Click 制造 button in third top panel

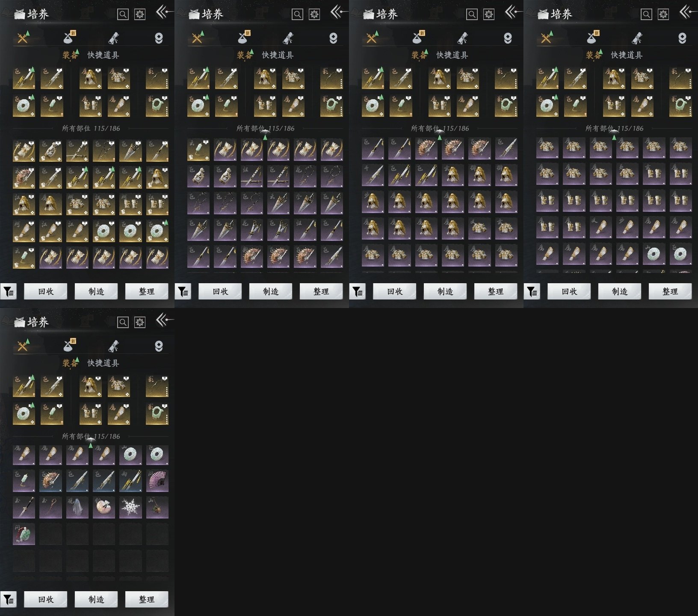[x=445, y=291]
